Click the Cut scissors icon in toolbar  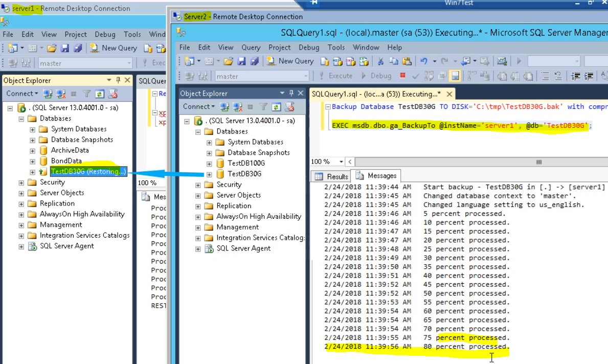(380, 61)
